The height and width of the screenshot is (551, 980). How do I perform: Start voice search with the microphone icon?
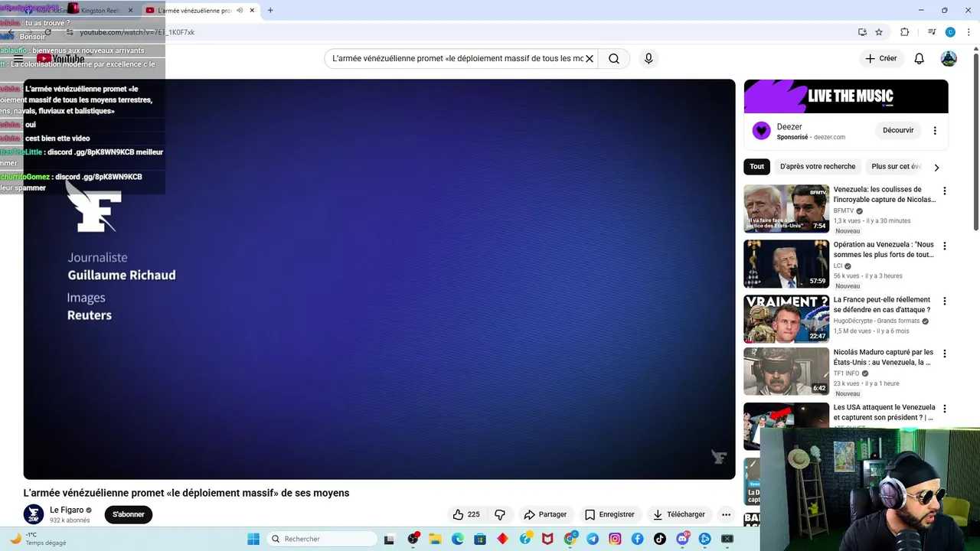(648, 59)
